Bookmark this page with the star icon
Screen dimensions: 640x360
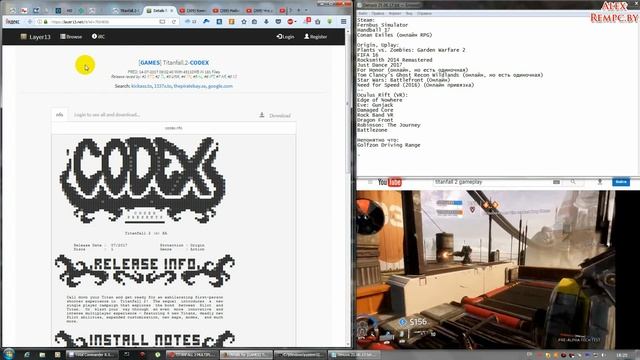244,21
